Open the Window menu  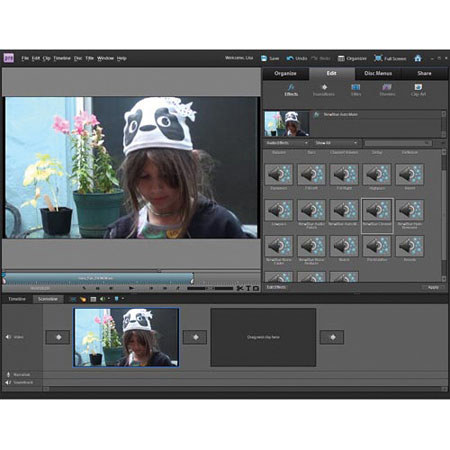point(105,58)
